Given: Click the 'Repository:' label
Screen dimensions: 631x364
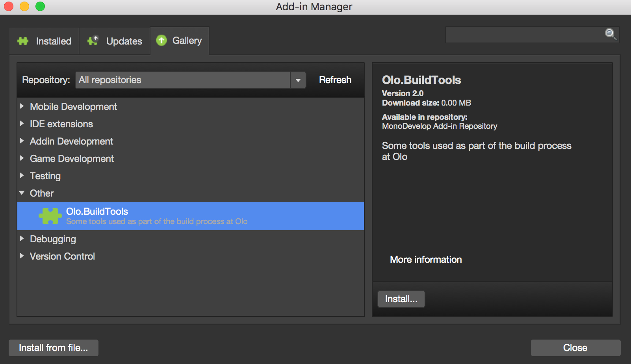Looking at the screenshot, I should pyautogui.click(x=46, y=80).
